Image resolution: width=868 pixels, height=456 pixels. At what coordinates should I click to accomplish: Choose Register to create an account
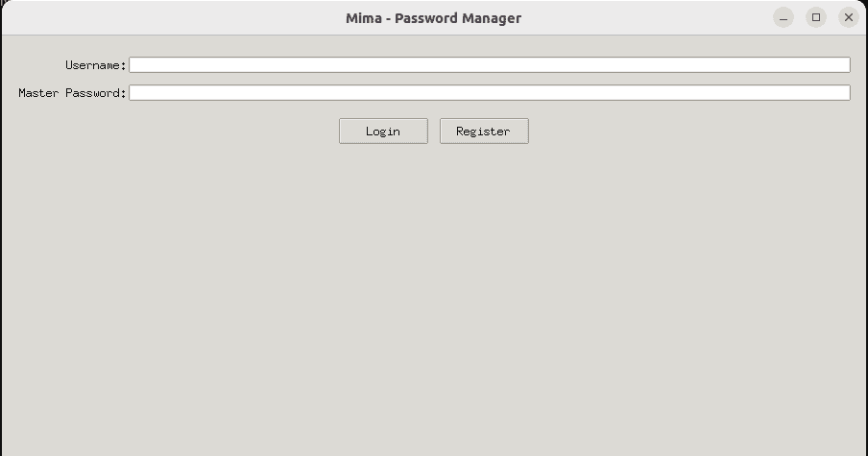(x=484, y=132)
